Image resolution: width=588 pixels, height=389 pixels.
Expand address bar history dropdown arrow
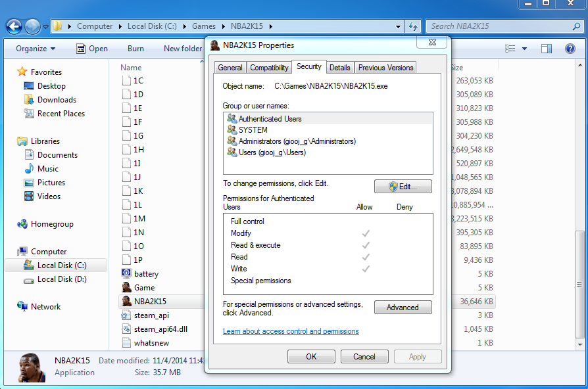pyautogui.click(x=399, y=26)
